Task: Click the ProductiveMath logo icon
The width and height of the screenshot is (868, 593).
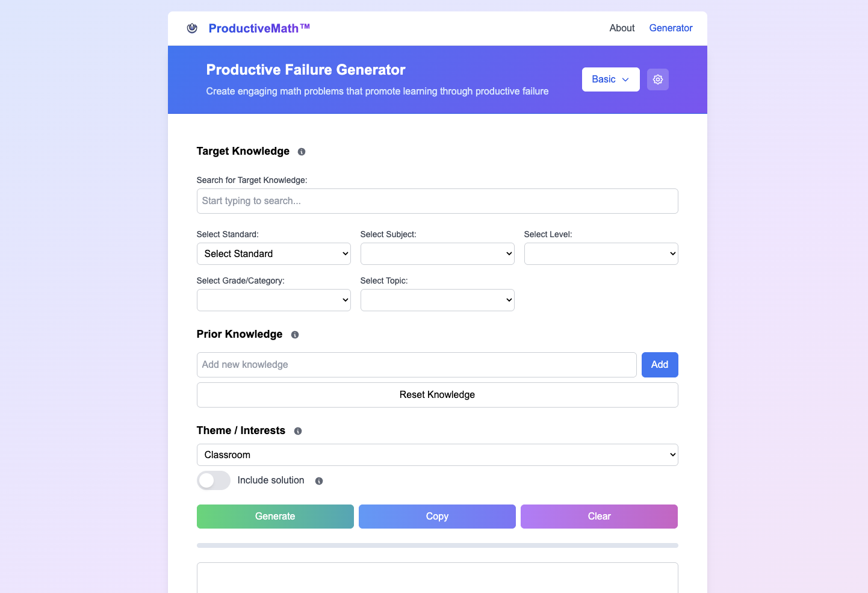Action: (x=192, y=28)
